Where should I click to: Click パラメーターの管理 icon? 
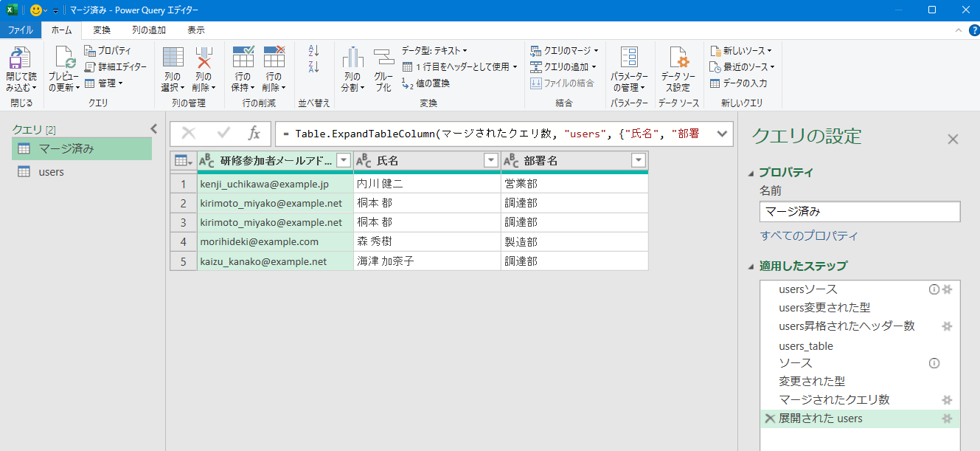click(629, 58)
